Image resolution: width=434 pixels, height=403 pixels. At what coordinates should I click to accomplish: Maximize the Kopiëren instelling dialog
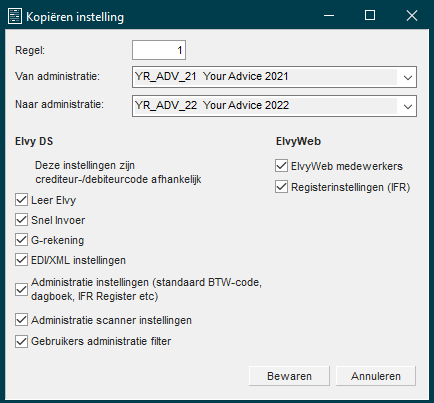370,16
